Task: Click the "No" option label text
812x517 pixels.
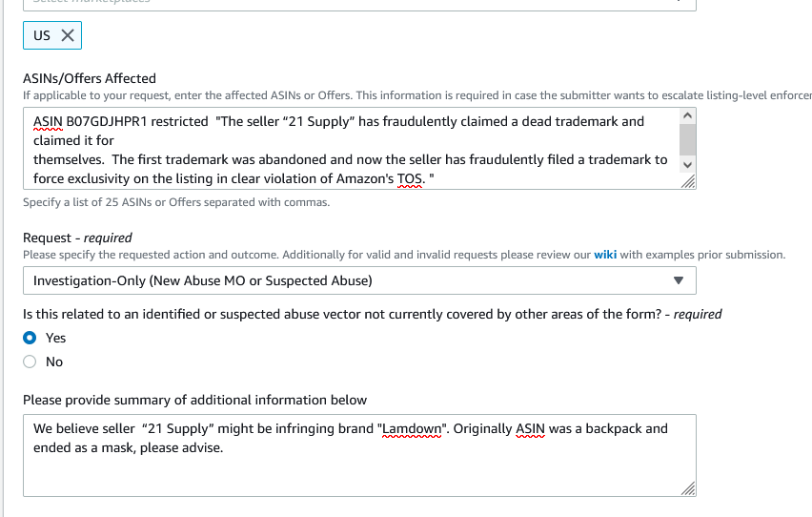Action: [54, 362]
